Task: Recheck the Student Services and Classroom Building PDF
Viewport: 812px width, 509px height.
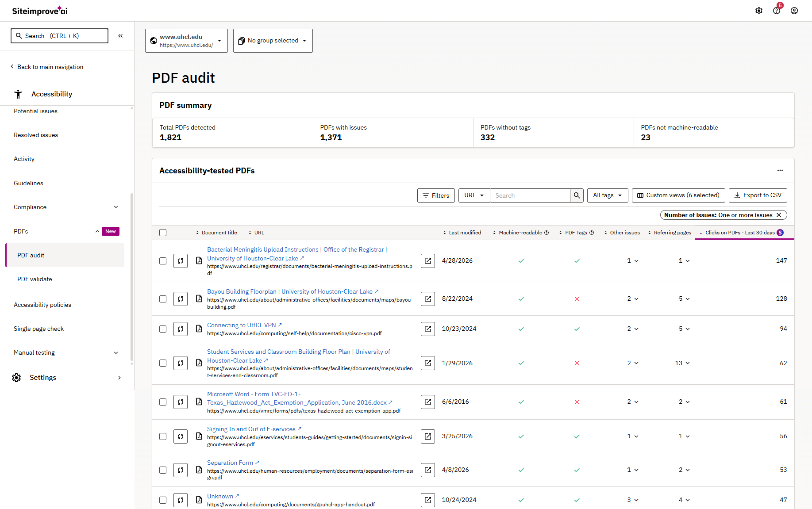Action: [181, 363]
